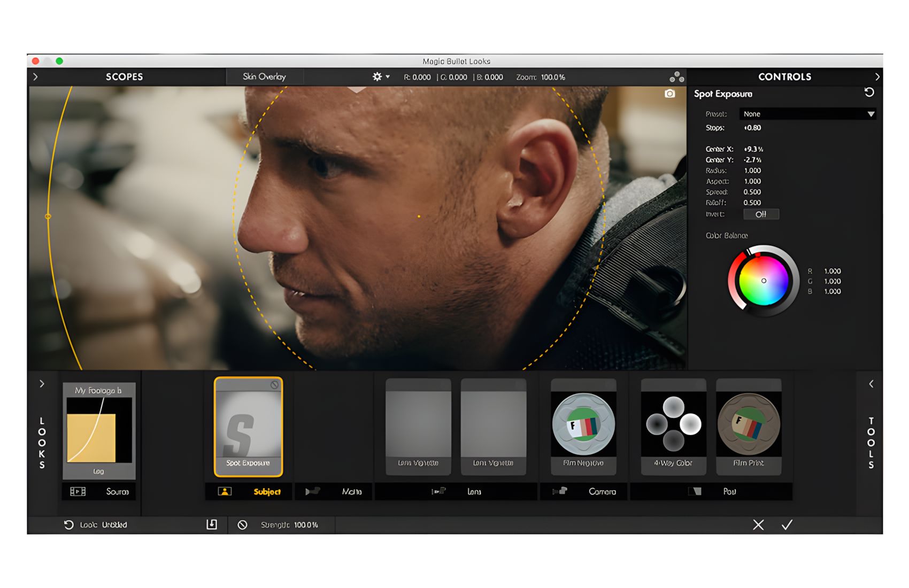Select the 4-Way Color tool card
Screen dimensions: 909x588
(x=674, y=427)
